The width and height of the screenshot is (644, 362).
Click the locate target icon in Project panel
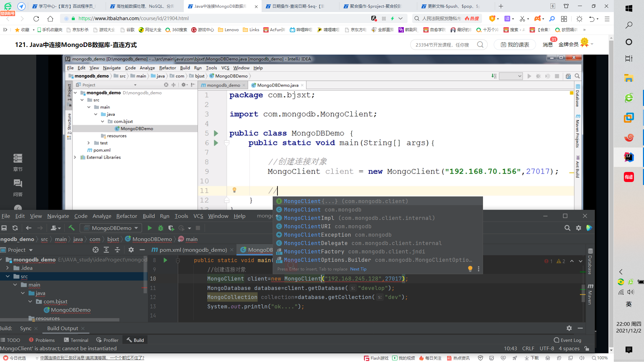(96, 250)
